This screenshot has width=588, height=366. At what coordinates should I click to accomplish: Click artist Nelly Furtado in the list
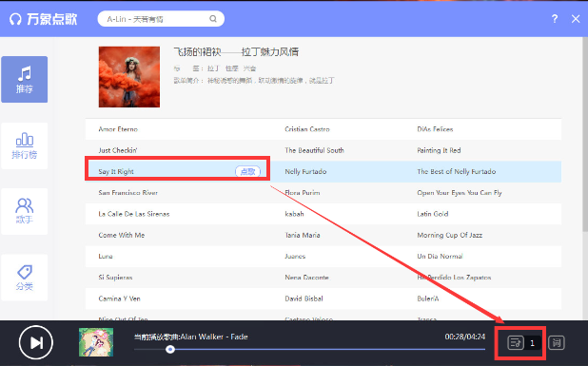(x=305, y=171)
